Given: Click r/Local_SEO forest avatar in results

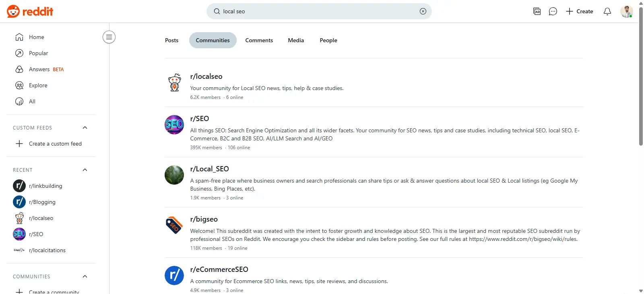Looking at the screenshot, I should (174, 175).
